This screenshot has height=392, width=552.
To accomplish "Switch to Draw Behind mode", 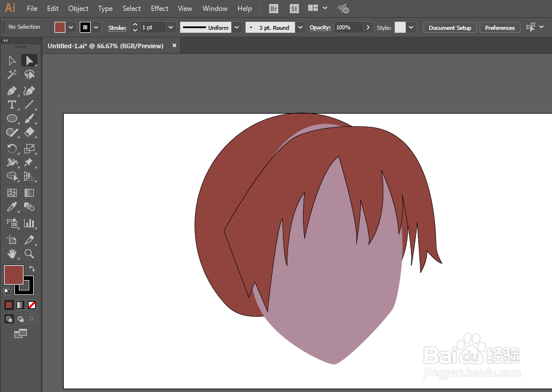I will click(21, 319).
